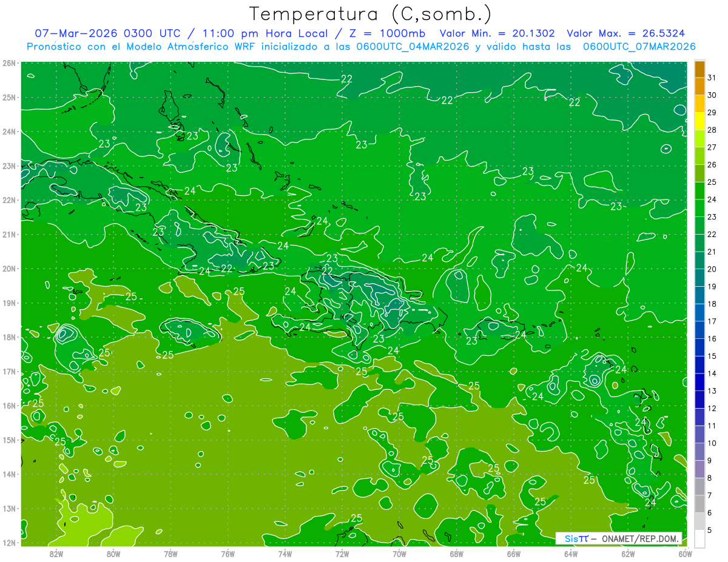
Task: Select the 0600UTC_04MAR2026 initialization time
Action: click(x=412, y=46)
